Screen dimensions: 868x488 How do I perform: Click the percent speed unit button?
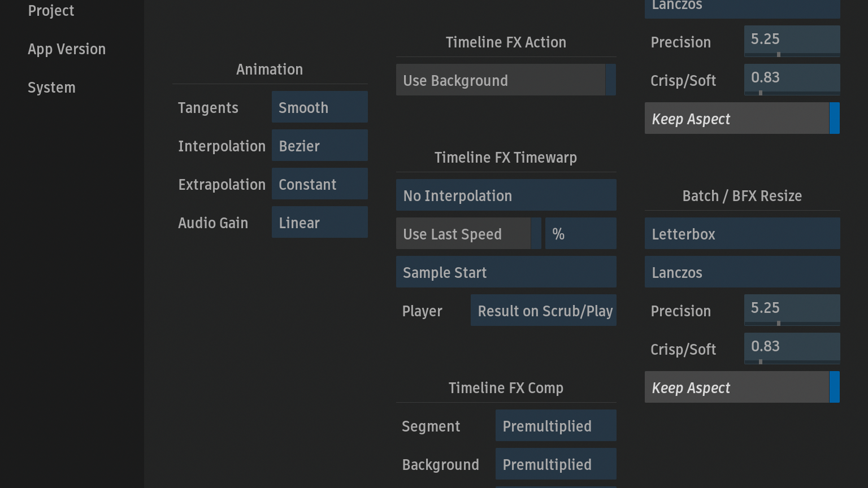580,234
